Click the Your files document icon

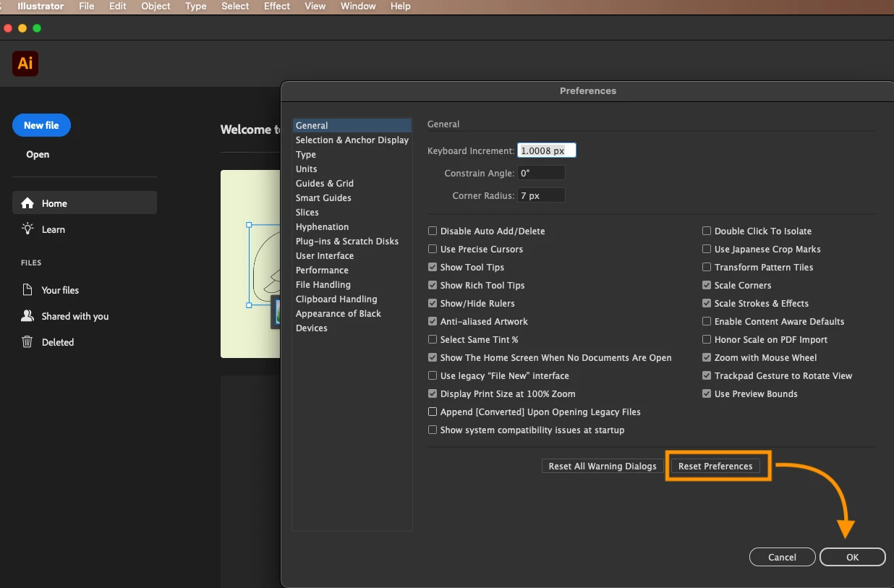(x=27, y=290)
